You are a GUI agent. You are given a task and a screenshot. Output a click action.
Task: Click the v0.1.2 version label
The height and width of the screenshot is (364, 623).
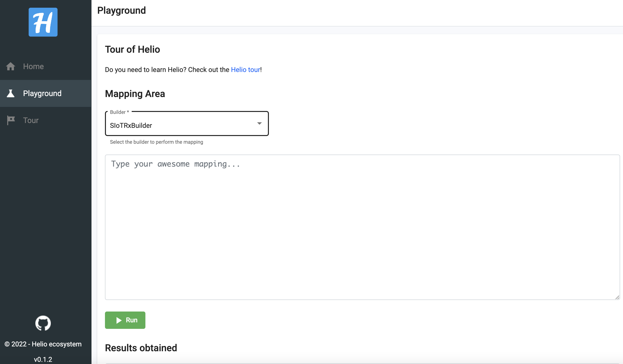point(43,359)
